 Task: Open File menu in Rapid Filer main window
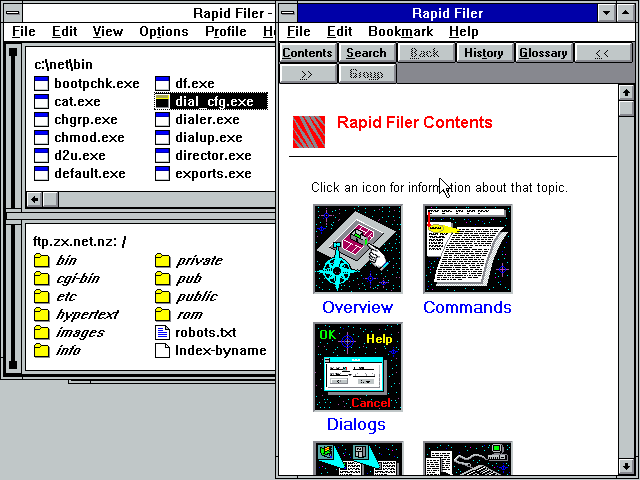[24, 31]
